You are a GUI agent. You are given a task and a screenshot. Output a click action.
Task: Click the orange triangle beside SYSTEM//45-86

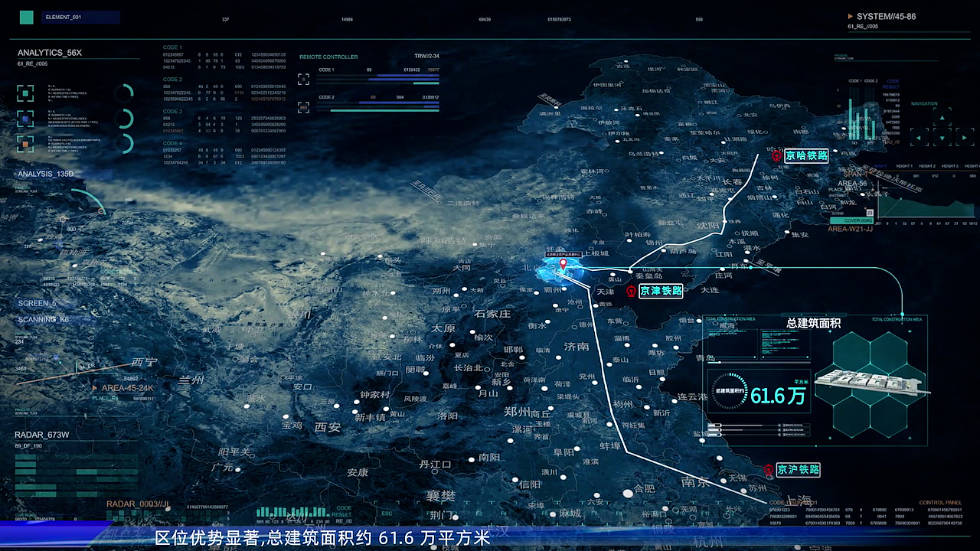851,16
